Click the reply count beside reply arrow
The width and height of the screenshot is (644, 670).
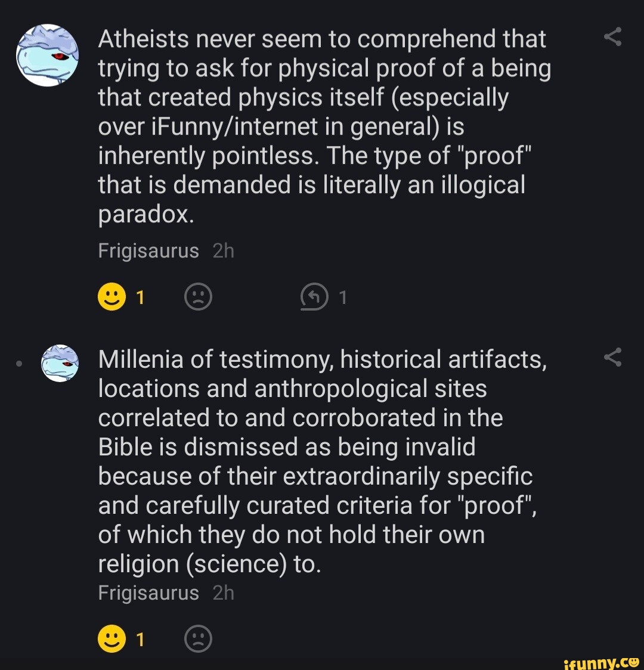(342, 297)
